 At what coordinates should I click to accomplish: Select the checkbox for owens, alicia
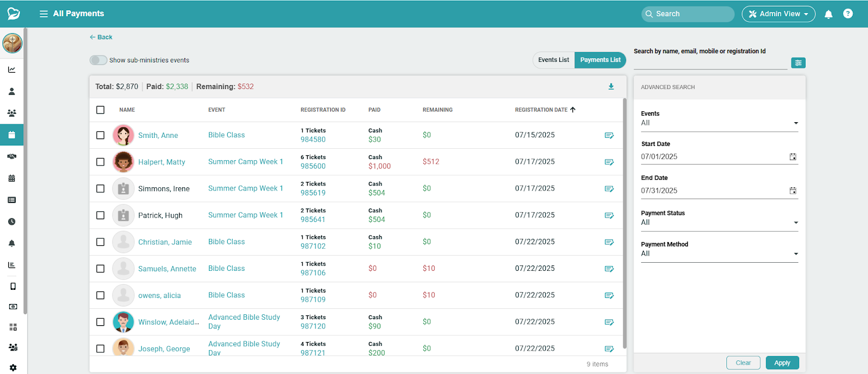(x=100, y=295)
